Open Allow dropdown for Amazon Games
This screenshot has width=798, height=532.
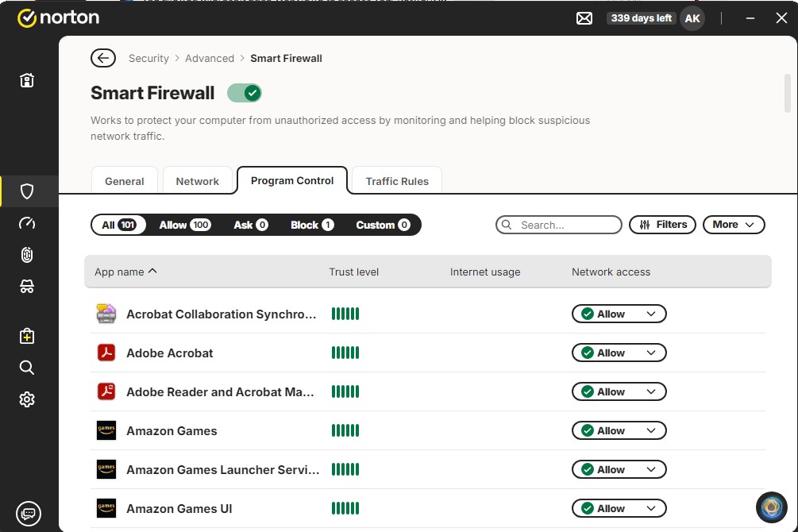[619, 430]
